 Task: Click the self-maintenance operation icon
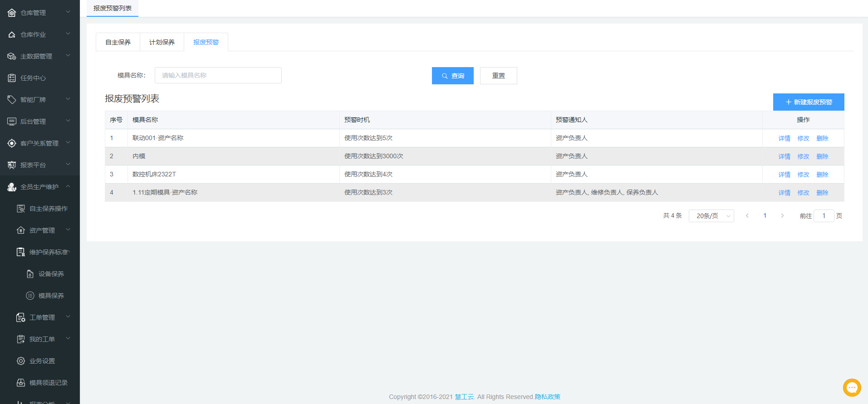[21, 209]
